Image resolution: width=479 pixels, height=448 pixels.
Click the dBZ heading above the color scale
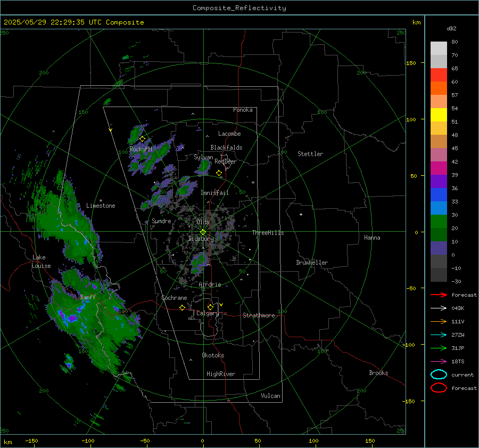pyautogui.click(x=451, y=29)
